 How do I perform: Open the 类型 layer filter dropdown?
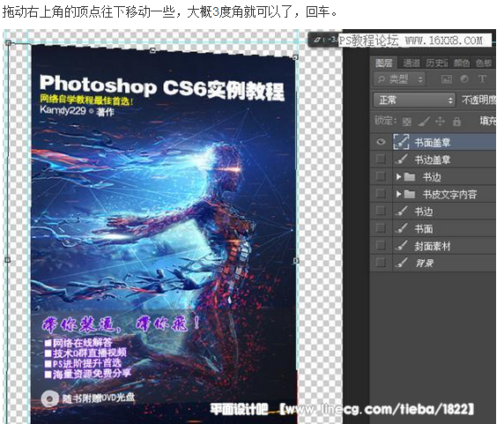[x=399, y=79]
